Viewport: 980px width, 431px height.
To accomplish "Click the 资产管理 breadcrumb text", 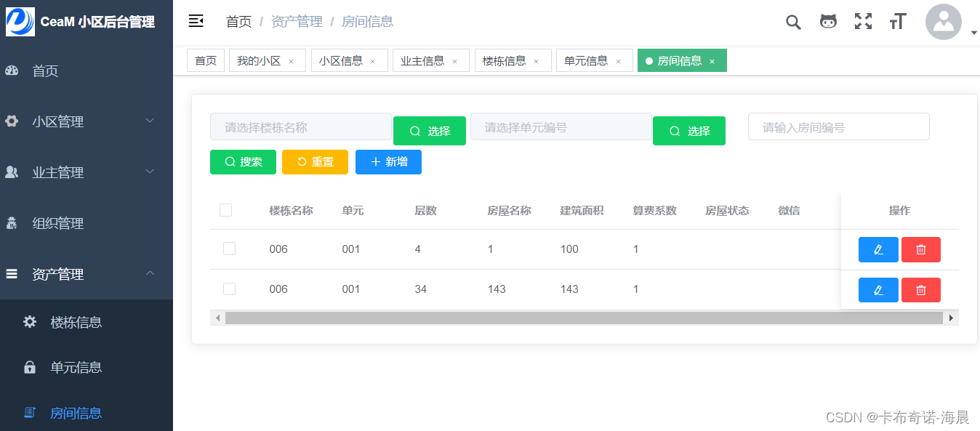I will click(297, 22).
